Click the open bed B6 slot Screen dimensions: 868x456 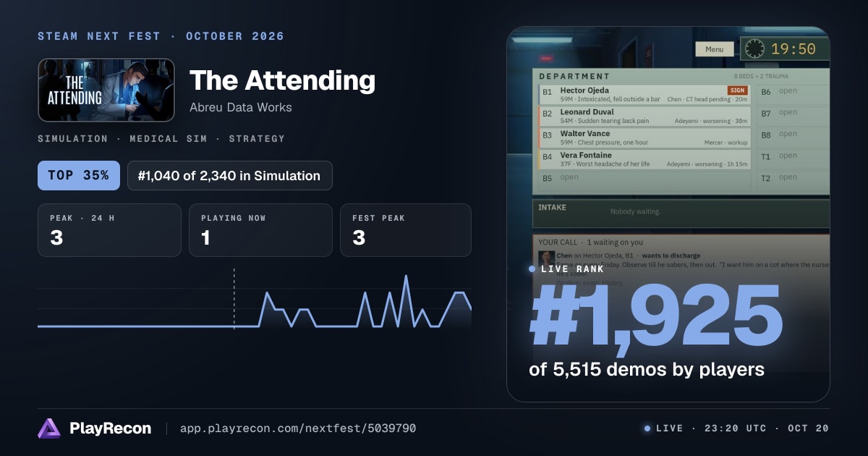click(793, 92)
